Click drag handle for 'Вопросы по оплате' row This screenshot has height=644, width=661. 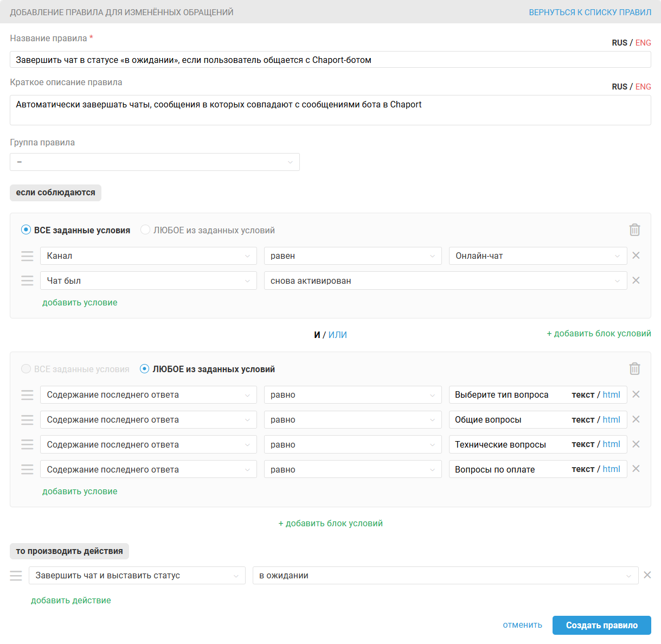point(27,469)
